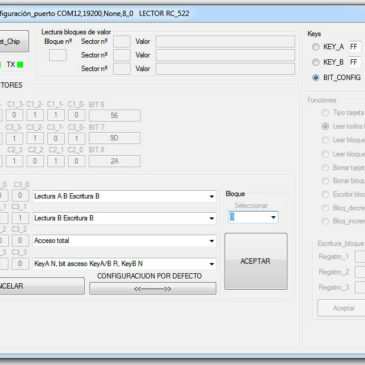Click the C1_3 bit box

(x=14, y=115)
